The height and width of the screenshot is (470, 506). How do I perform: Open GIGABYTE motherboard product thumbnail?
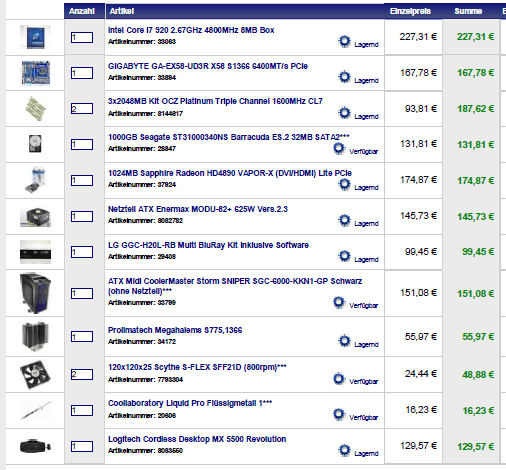pos(36,73)
